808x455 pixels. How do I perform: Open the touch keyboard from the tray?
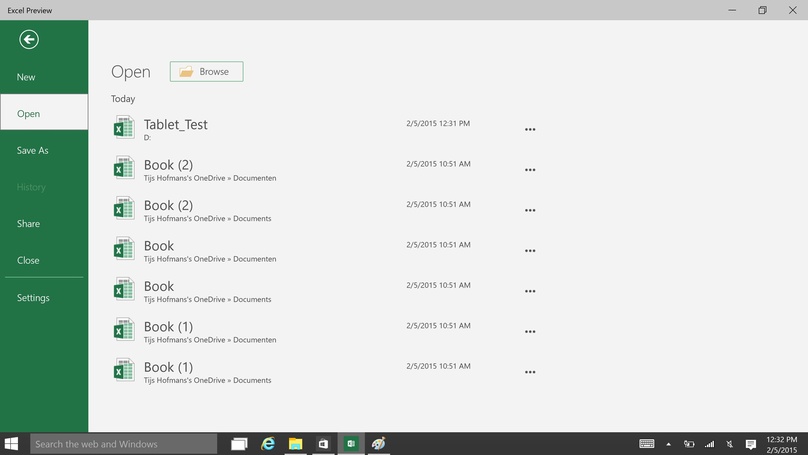coord(647,444)
